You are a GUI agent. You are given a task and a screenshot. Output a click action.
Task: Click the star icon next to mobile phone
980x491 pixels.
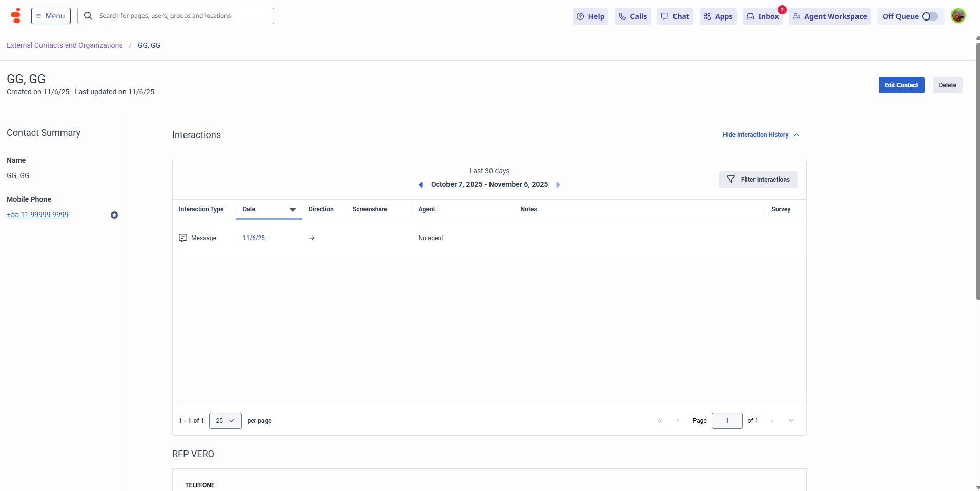pyautogui.click(x=114, y=215)
